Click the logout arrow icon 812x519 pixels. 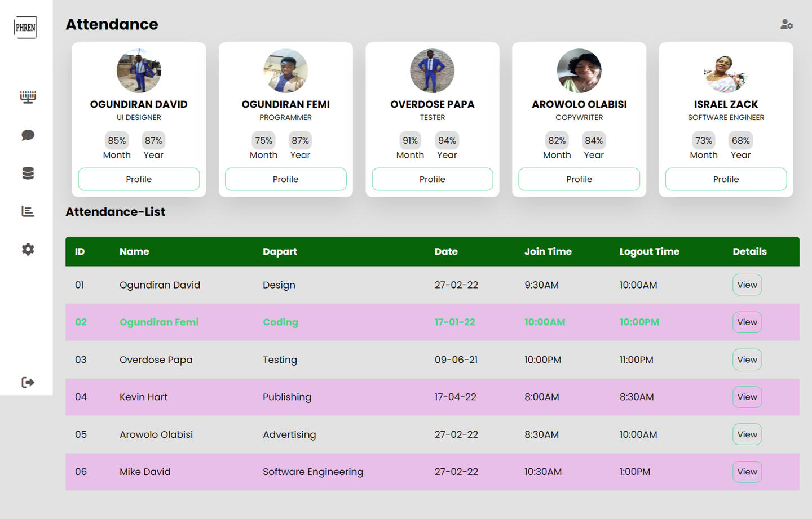[28, 383]
